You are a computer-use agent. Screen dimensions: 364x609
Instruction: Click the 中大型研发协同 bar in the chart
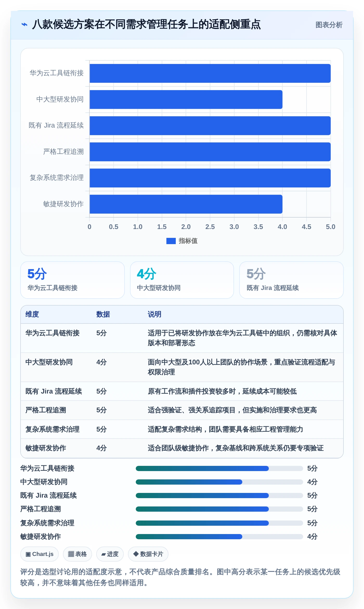coord(186,99)
